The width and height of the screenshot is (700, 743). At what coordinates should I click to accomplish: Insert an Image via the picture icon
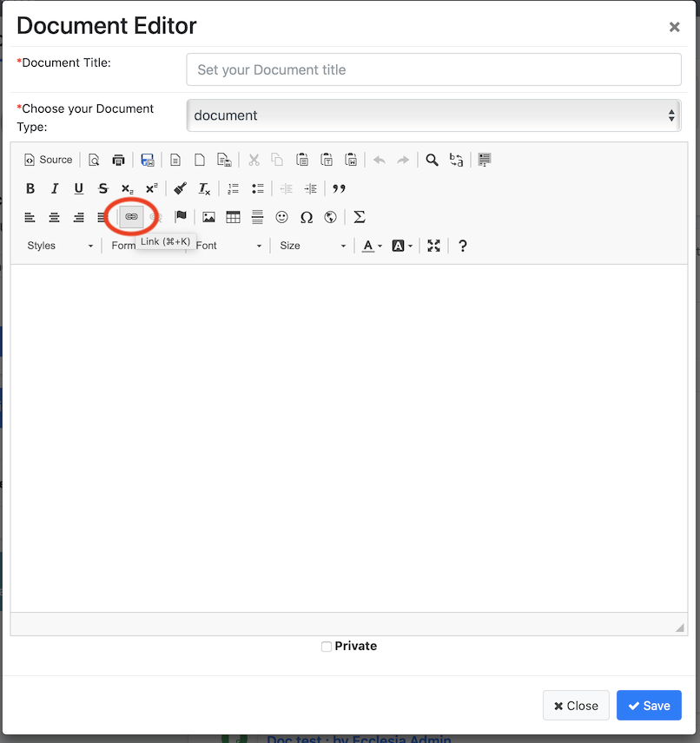[208, 217]
